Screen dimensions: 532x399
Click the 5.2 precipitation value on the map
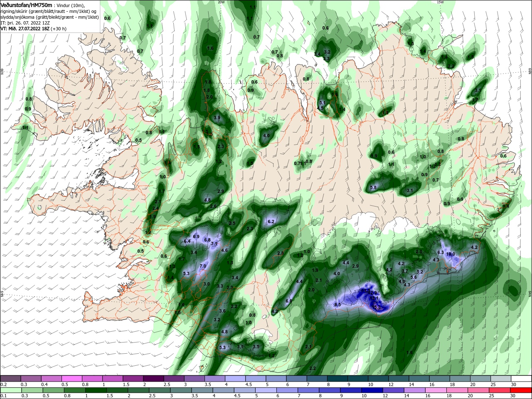[x=420, y=272]
